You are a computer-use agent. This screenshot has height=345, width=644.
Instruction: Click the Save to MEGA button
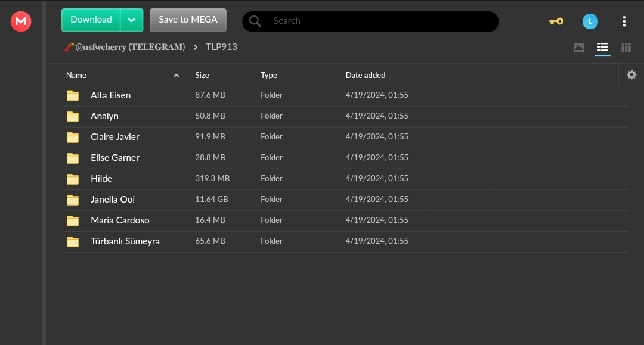click(x=188, y=20)
